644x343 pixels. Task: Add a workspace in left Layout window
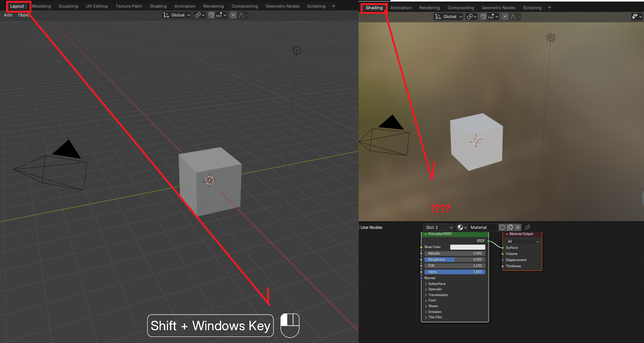click(x=333, y=6)
